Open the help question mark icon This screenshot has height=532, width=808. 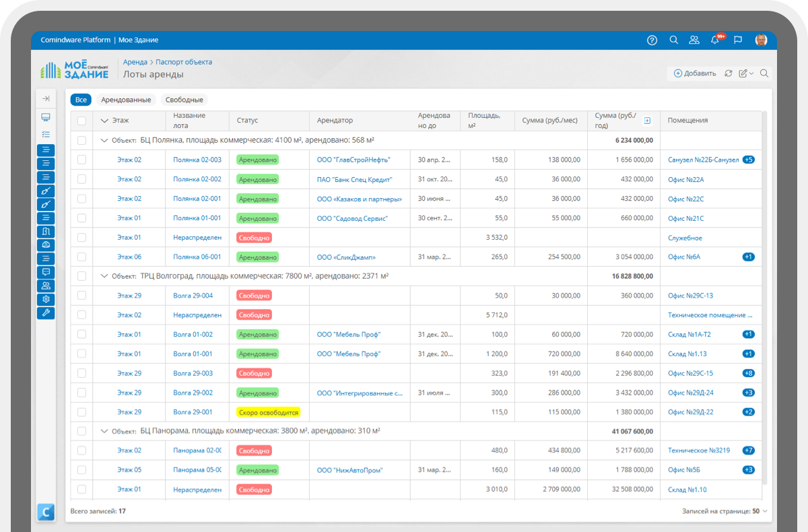(652, 40)
